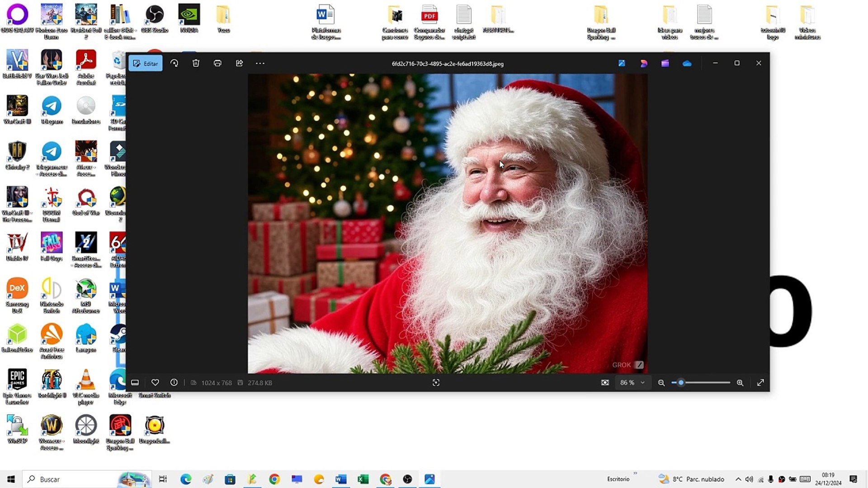This screenshot has height=488, width=868.
Task: Mark photo as favorite with heart
Action: click(155, 383)
